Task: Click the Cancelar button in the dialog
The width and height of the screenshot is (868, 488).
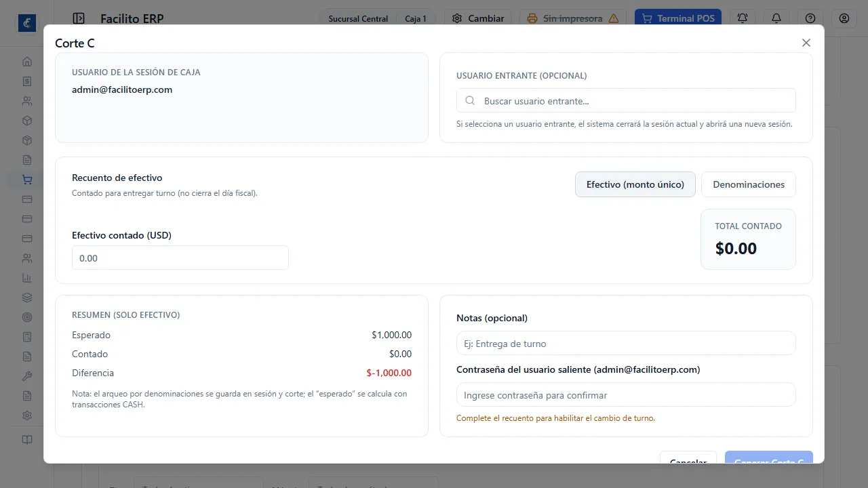Action: point(688,457)
